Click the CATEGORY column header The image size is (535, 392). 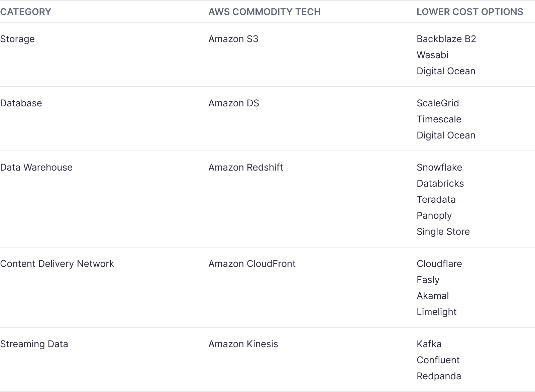(26, 12)
